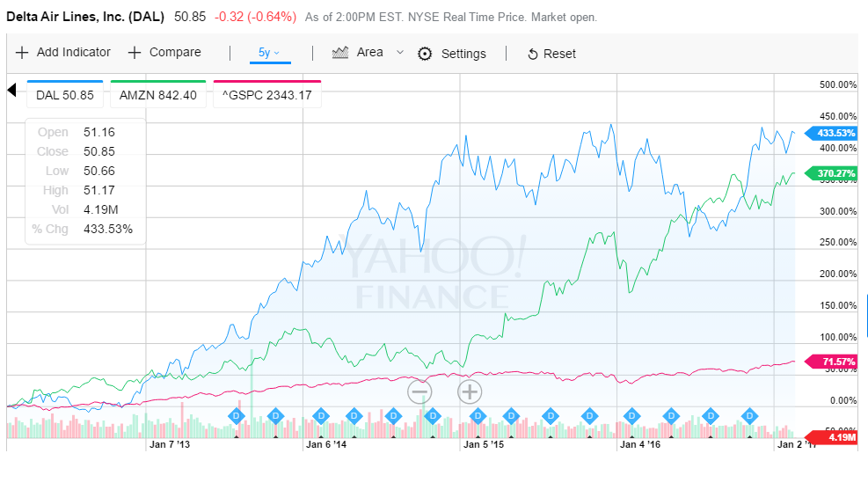
Task: Click the 'As of 2:00PM EST' status text
Action: coord(354,18)
